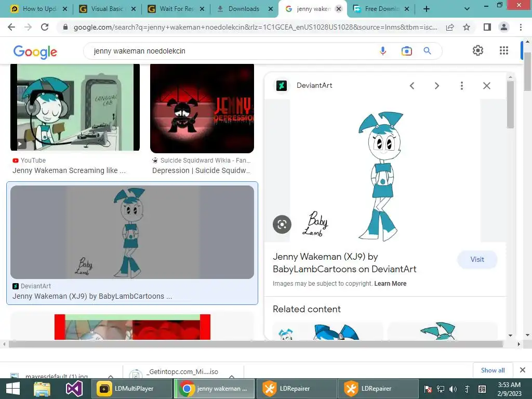
Task: Open first related content thumbnail
Action: pos(327,330)
